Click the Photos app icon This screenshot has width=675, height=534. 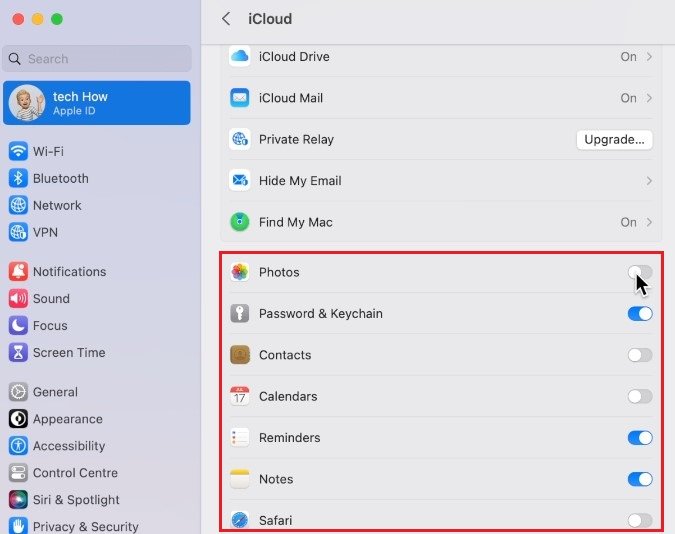click(240, 272)
